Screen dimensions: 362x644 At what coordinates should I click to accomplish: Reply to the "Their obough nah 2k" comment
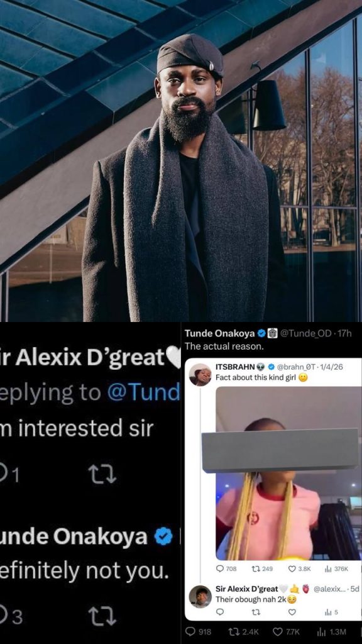click(x=220, y=612)
